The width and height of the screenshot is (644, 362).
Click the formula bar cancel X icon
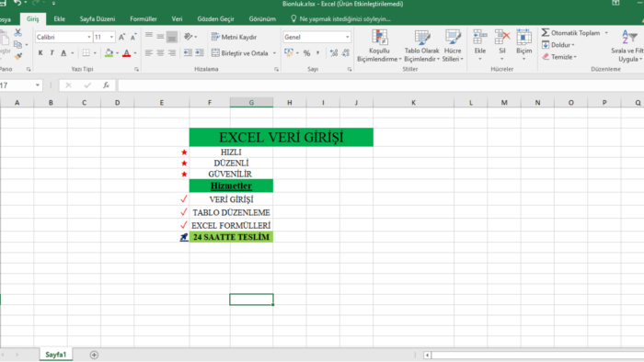[x=68, y=85]
